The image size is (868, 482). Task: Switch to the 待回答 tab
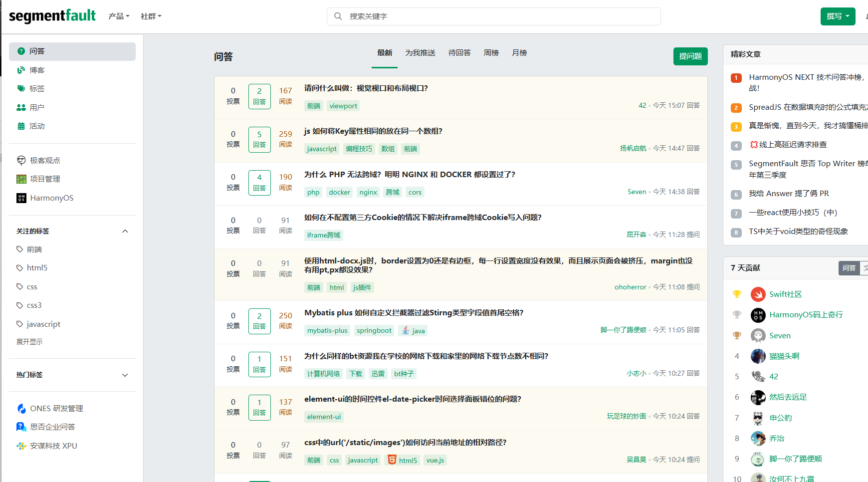(x=459, y=53)
